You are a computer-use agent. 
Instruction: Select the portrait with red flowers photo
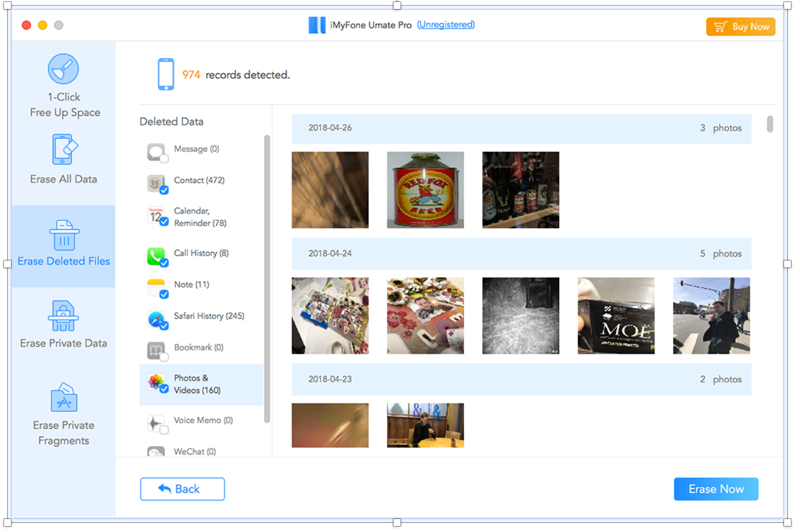point(425,316)
